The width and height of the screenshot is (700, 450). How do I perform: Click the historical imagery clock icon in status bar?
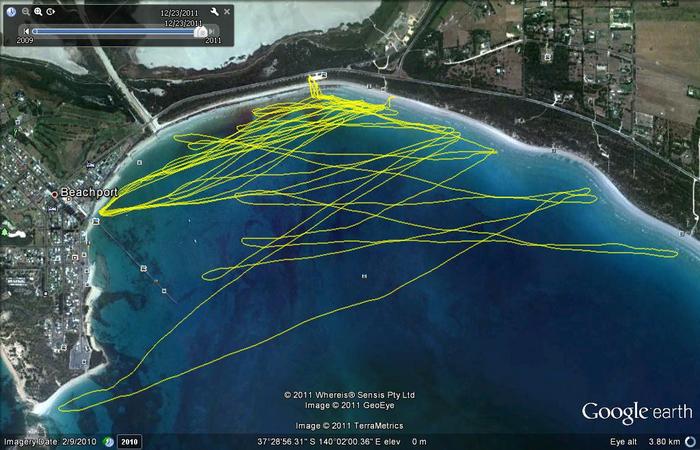pyautogui.click(x=107, y=441)
